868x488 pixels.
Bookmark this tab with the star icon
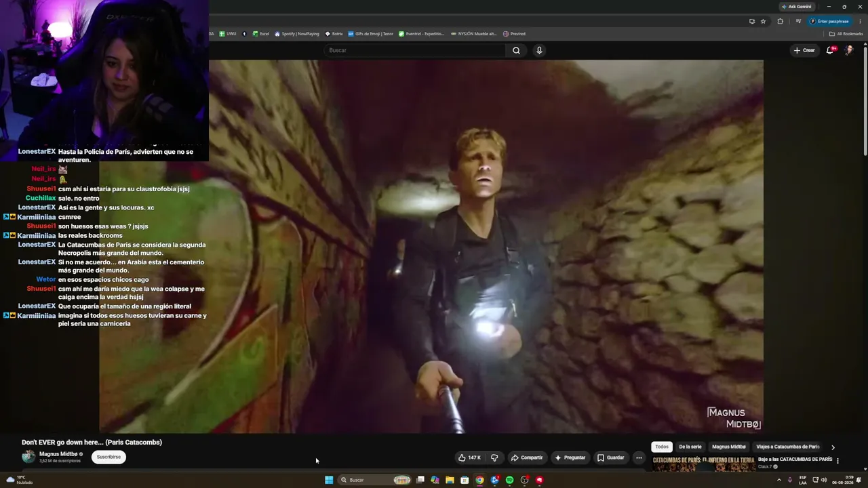[763, 21]
